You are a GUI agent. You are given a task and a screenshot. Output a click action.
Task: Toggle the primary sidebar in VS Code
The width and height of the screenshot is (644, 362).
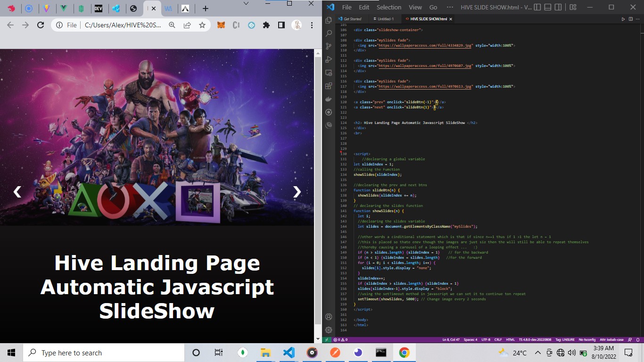coord(537,7)
